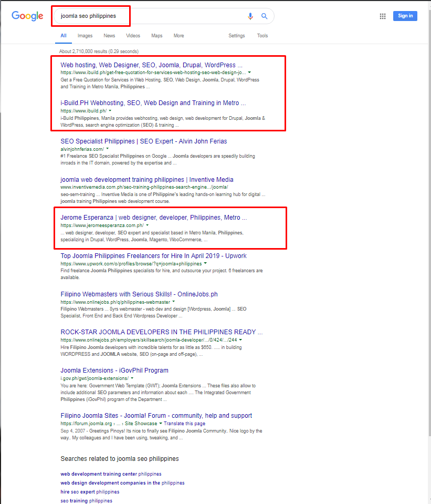431x504 pixels.
Task: Switch to the Images tab
Action: coord(85,36)
